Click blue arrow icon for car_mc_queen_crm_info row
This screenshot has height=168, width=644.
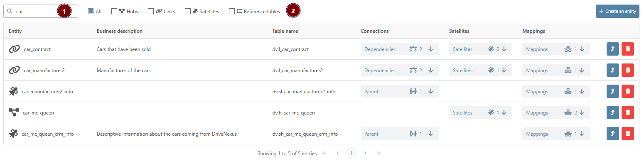[x=612, y=134]
